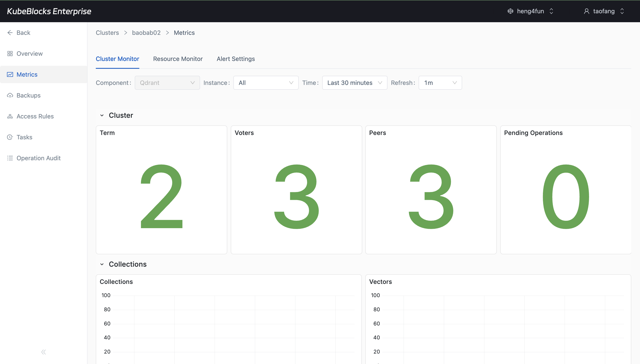Click the Voters panel title

click(244, 133)
